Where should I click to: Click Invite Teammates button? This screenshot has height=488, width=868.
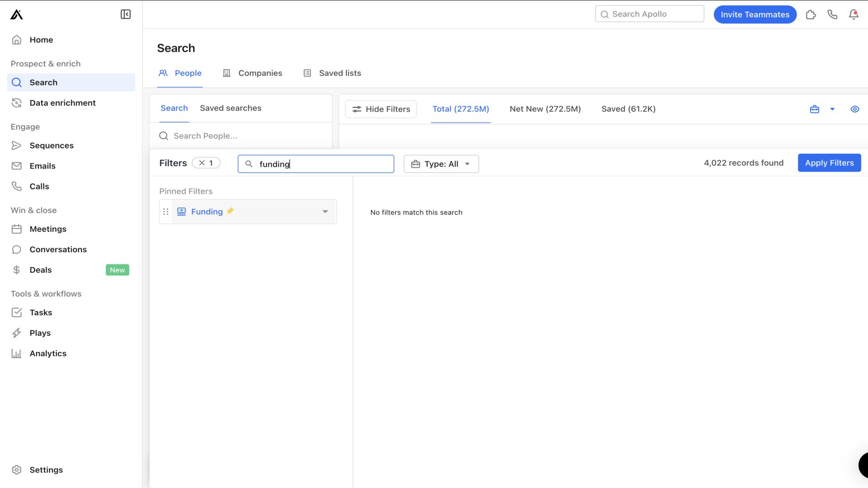pyautogui.click(x=755, y=14)
